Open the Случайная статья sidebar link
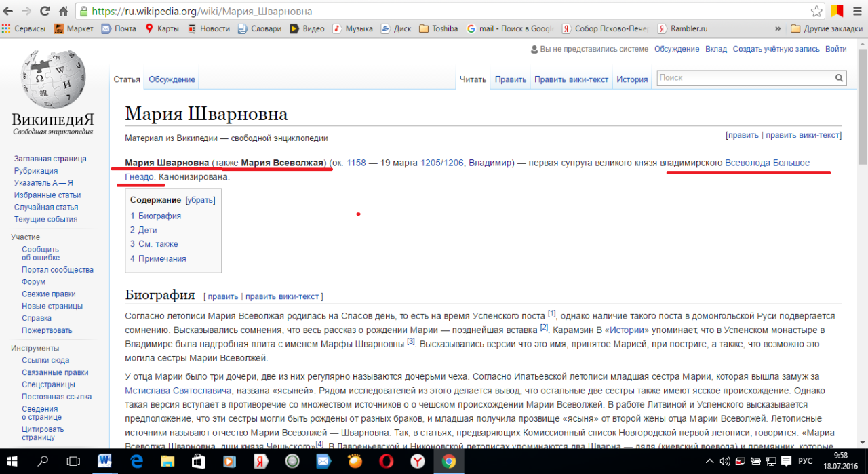Viewport: 868px width, 474px height. click(x=46, y=208)
